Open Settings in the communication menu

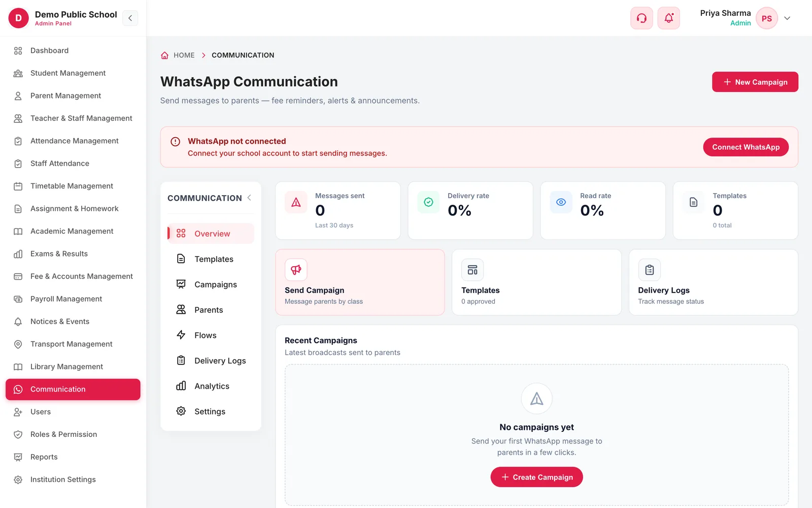tap(211, 411)
